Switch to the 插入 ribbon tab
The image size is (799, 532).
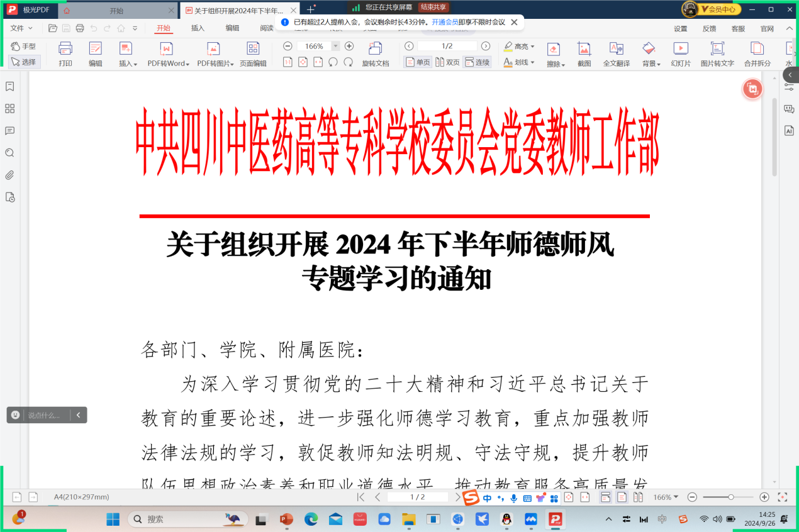tap(197, 28)
